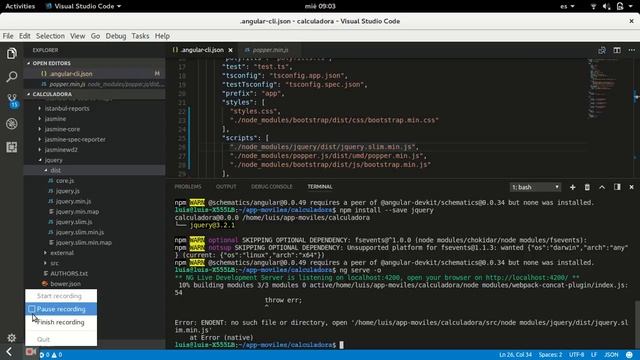Click the clock 'mié 09:03' in top bar
This screenshot has height=360, width=640.
point(320,6)
